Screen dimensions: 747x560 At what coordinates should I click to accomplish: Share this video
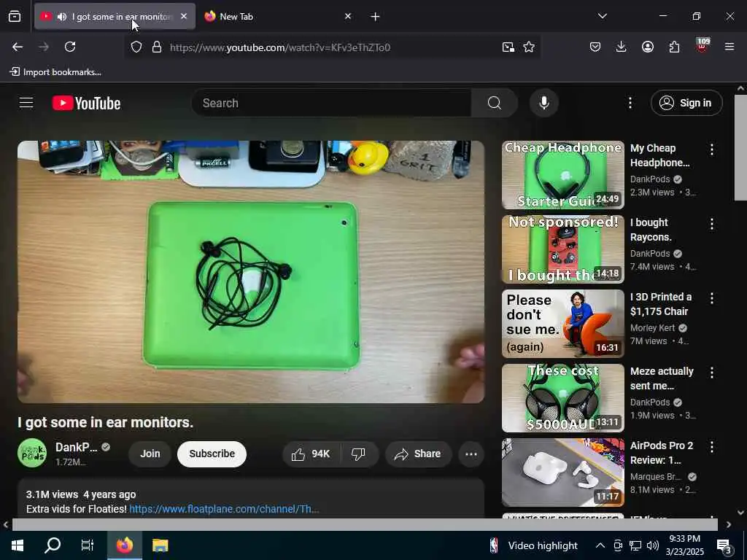click(x=418, y=454)
